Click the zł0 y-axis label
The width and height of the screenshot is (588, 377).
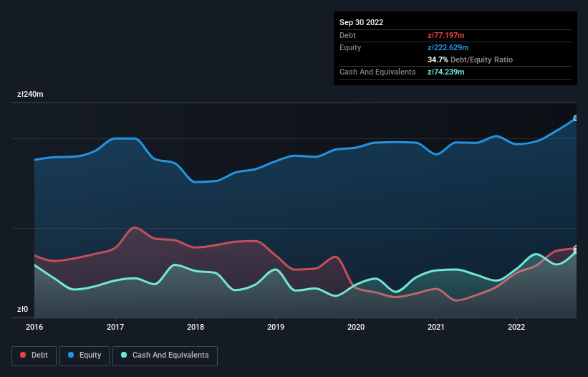(x=22, y=309)
